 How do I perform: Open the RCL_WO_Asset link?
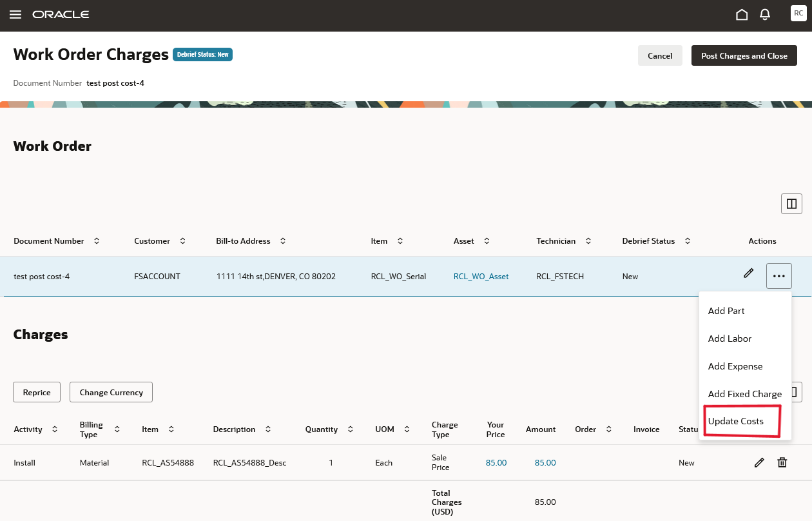tap(481, 276)
